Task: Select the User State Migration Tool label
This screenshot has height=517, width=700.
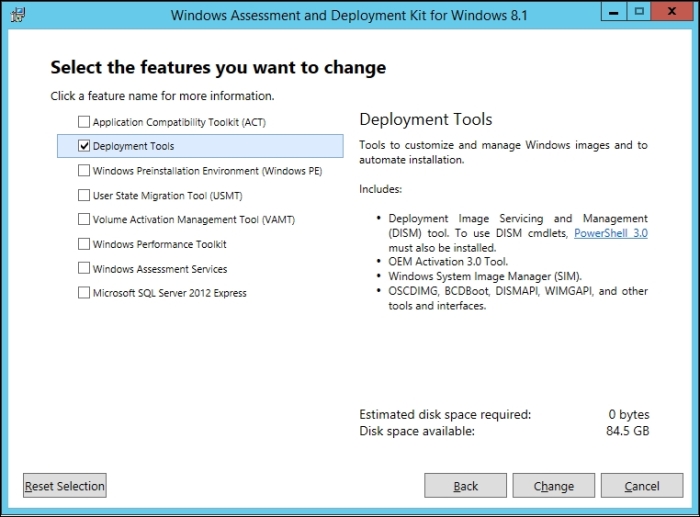Action: [167, 196]
